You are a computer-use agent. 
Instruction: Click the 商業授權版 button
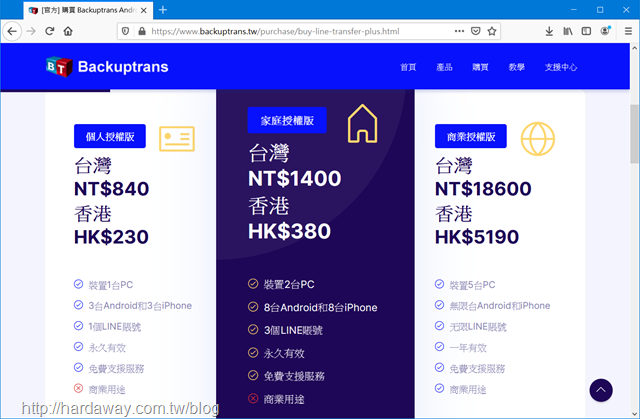[x=471, y=136]
